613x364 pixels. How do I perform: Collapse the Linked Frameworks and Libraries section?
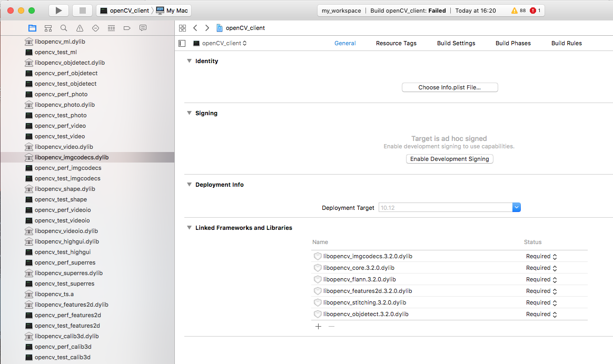point(189,227)
